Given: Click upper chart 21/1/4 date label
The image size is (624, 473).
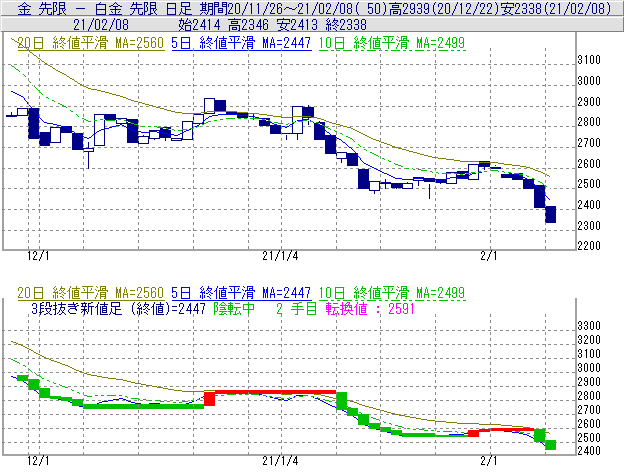Looking at the screenshot, I should [280, 256].
